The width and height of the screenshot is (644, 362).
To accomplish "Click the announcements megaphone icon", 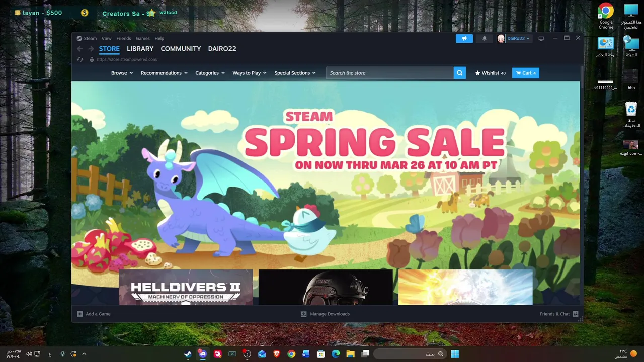I will (x=464, y=38).
